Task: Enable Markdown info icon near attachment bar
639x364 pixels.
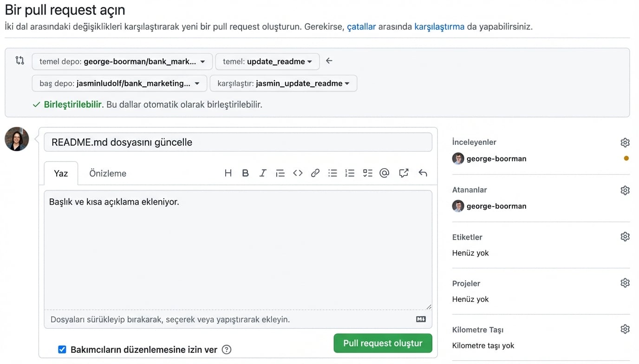Action: click(421, 319)
